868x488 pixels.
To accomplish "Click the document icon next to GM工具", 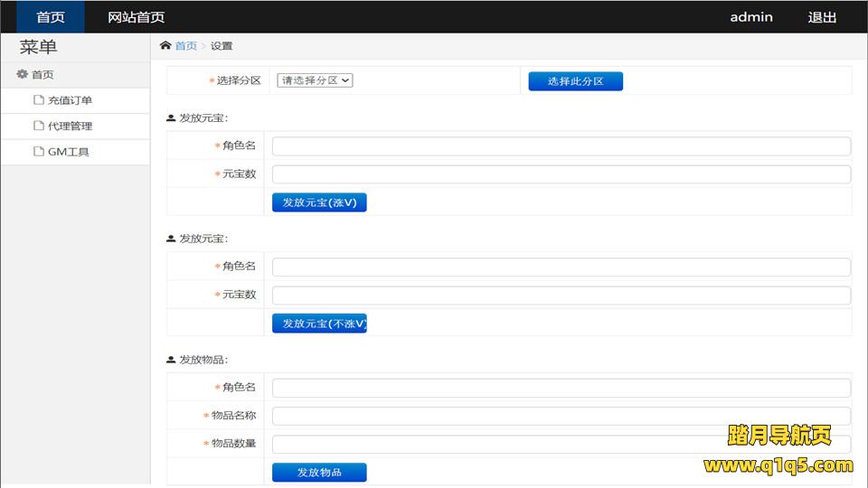I will [x=39, y=152].
